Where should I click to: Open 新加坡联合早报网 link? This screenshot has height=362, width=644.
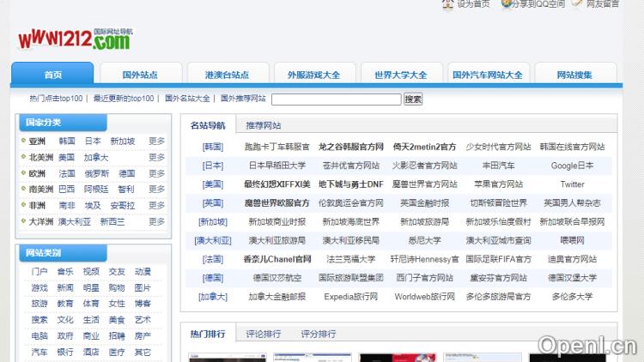572,222
